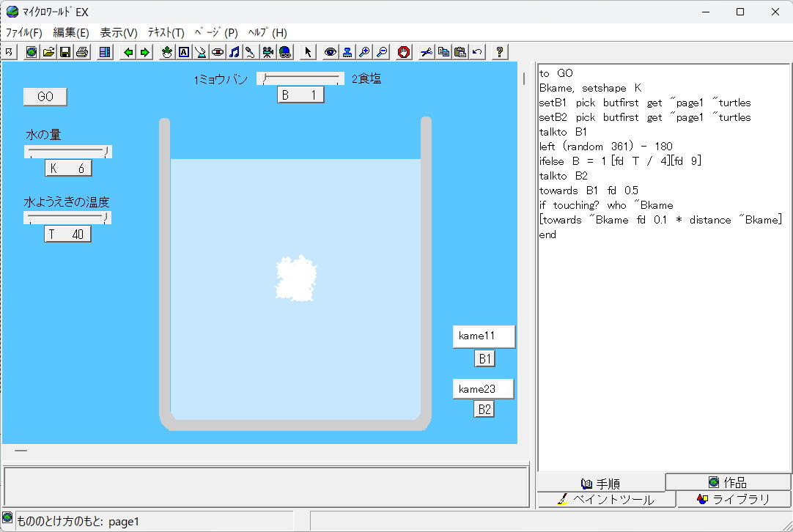Click the 'towards B1 fd 0.5' line

click(x=589, y=191)
